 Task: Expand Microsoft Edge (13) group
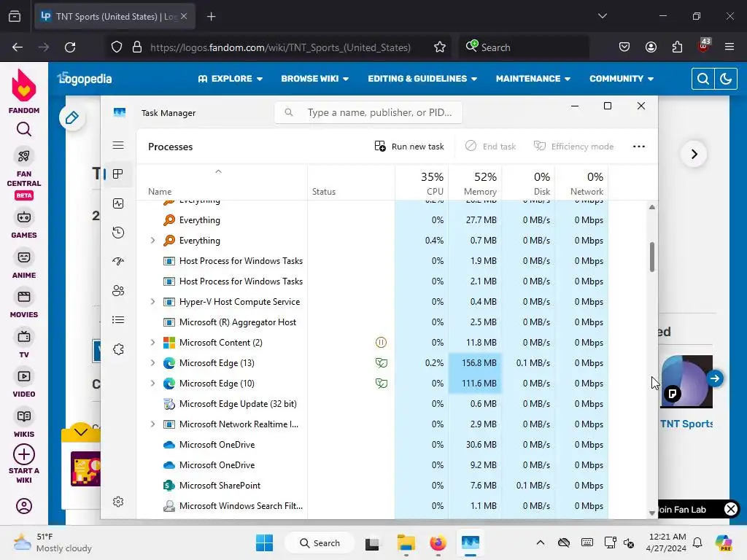tap(152, 363)
